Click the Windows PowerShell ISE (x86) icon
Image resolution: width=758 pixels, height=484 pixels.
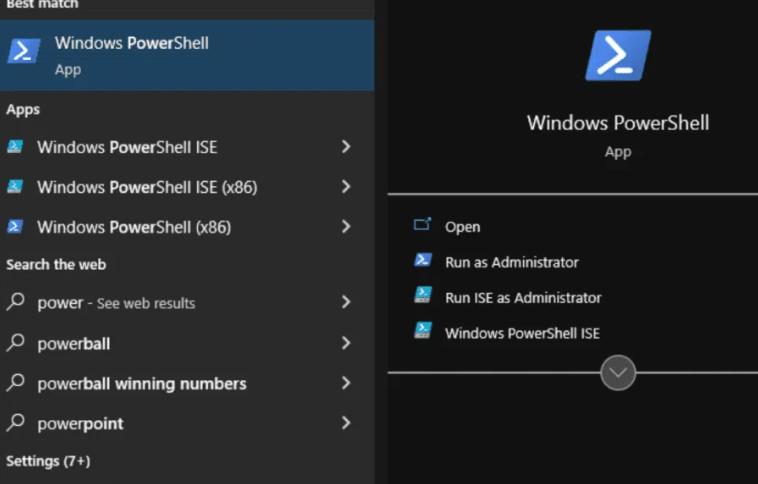coord(15,186)
